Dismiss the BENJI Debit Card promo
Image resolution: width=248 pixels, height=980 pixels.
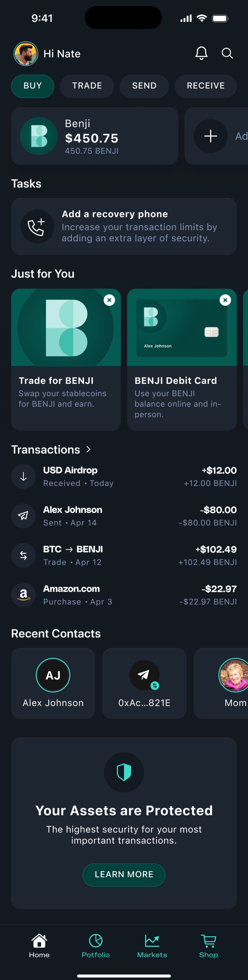(x=225, y=300)
